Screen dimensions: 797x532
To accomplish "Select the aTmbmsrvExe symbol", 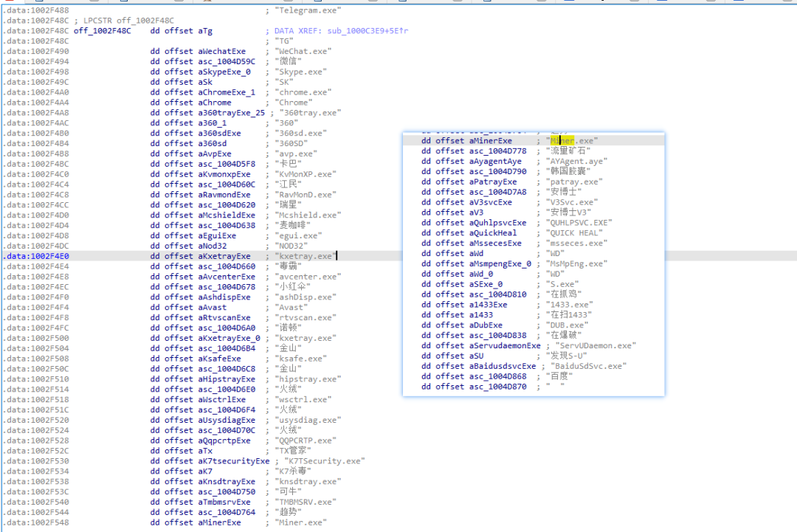I will [224, 502].
